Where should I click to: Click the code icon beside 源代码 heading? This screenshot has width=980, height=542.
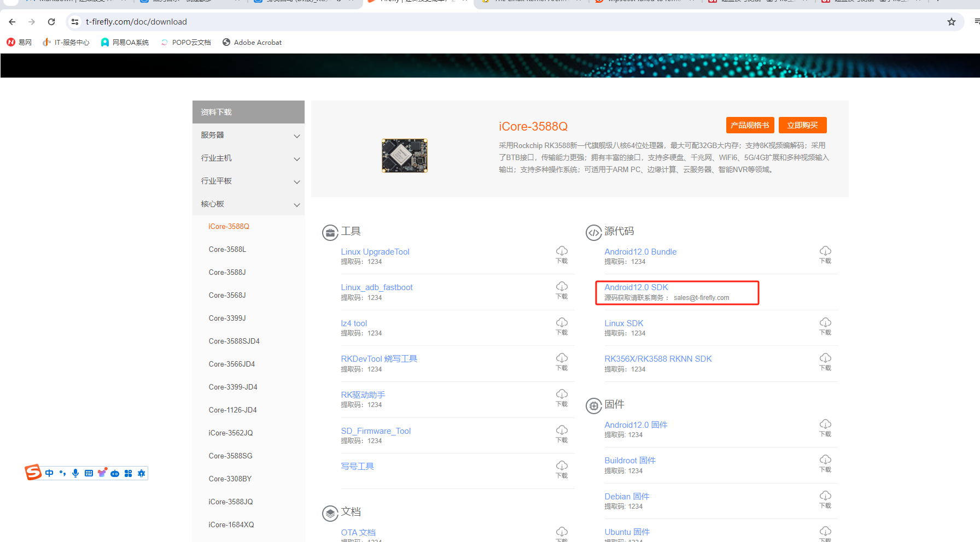point(594,232)
